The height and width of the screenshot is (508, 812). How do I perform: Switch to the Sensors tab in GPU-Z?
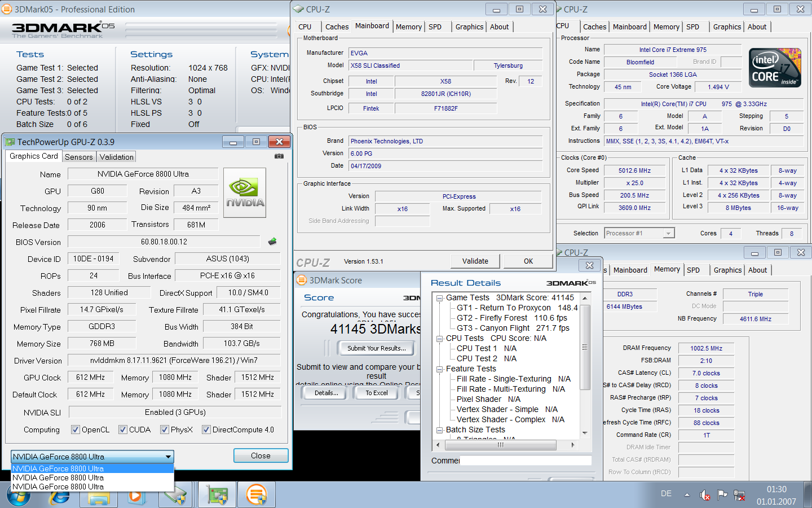coord(78,157)
